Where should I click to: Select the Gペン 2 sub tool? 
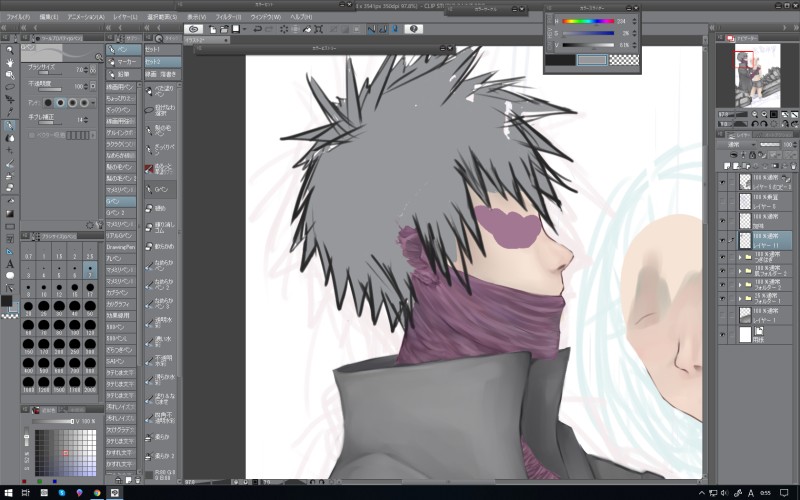[121, 213]
